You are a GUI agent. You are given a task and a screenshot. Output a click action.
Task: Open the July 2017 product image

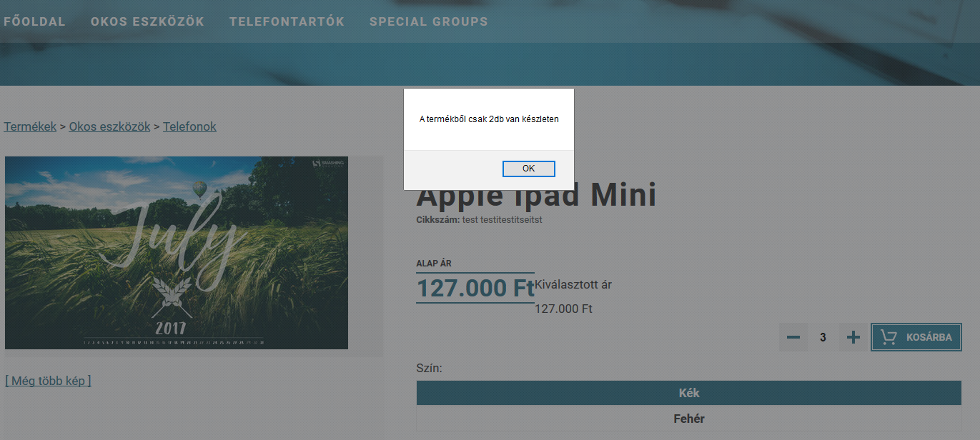click(177, 253)
